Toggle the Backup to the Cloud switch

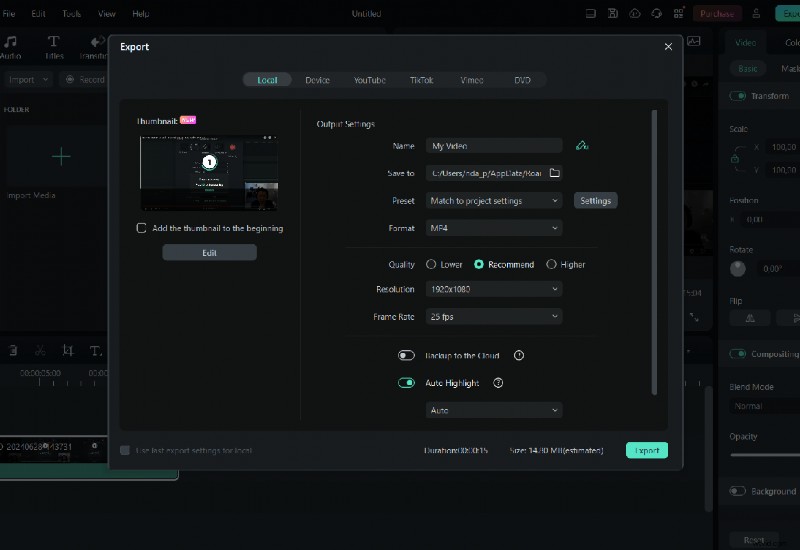(x=406, y=355)
